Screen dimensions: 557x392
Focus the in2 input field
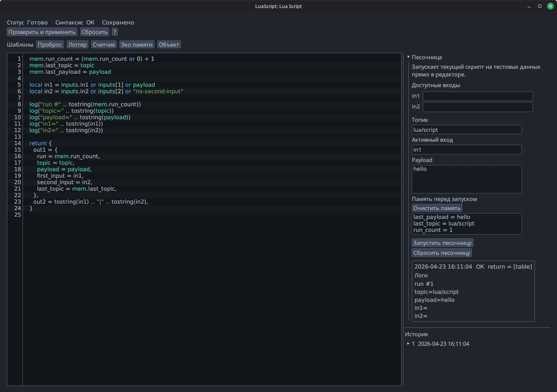(478, 107)
